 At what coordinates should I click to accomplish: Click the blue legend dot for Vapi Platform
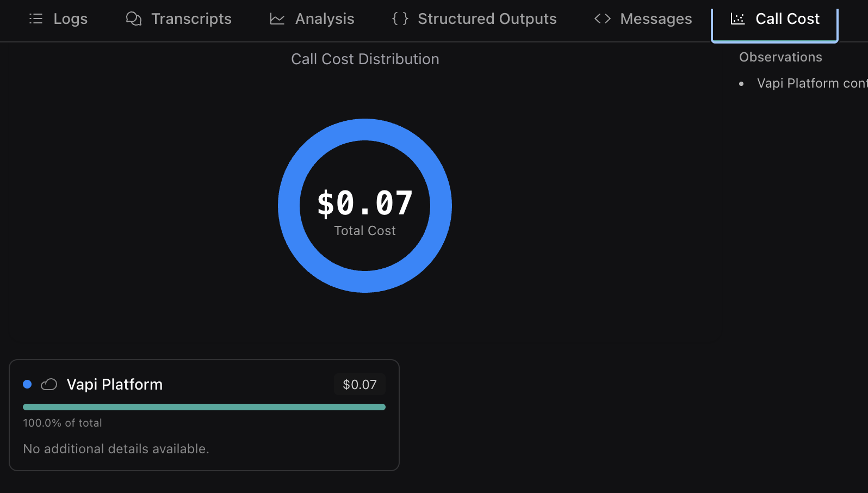[27, 385]
